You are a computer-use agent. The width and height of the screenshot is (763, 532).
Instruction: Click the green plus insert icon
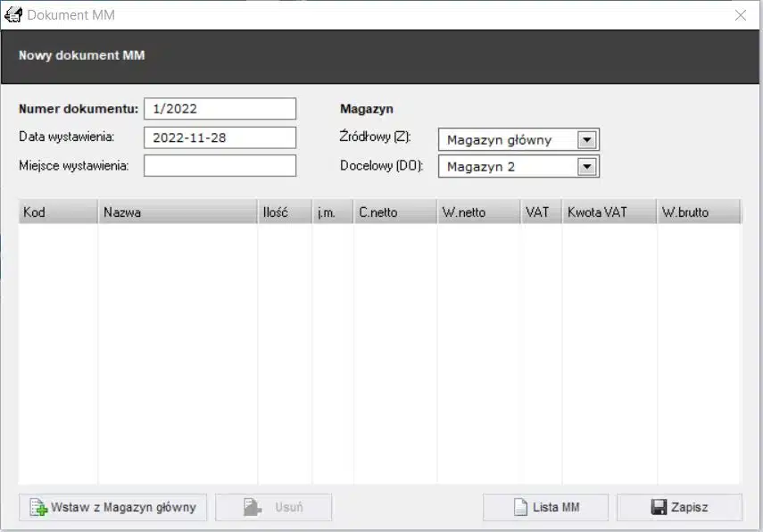pos(38,508)
